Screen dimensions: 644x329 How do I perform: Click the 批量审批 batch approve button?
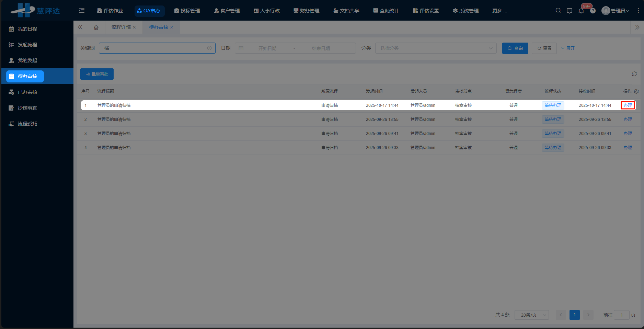pos(97,74)
